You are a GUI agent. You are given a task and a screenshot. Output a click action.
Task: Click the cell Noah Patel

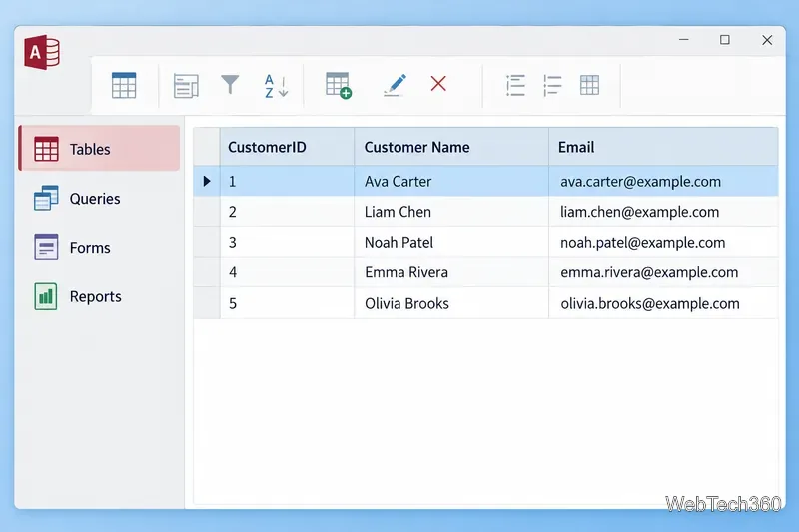point(451,242)
